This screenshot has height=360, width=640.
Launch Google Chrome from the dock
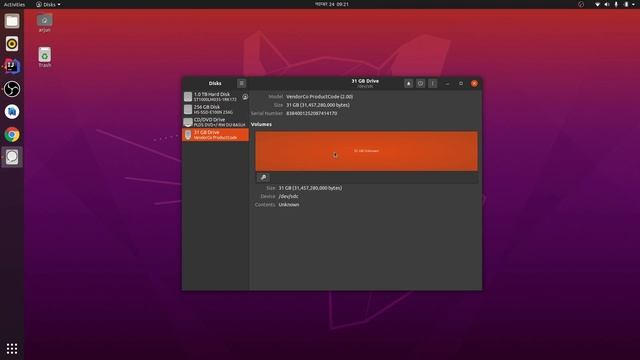point(12,134)
